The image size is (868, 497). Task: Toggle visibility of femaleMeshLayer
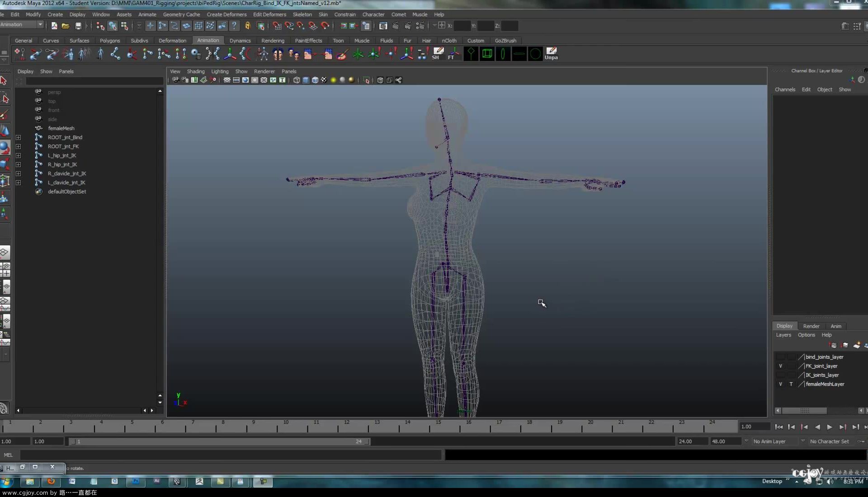tap(780, 384)
